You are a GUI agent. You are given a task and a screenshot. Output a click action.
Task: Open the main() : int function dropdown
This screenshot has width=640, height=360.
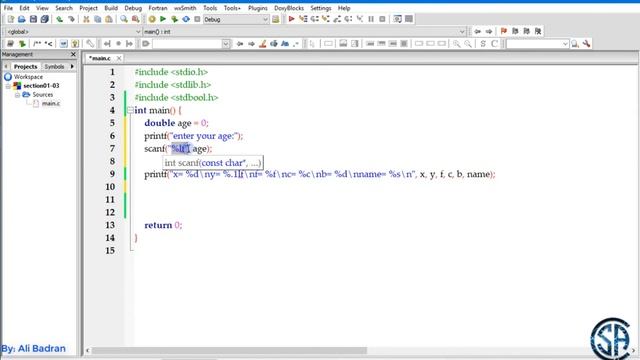(462, 31)
